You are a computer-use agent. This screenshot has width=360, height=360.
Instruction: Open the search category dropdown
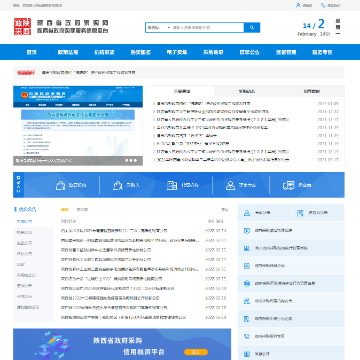pyautogui.click(x=159, y=27)
